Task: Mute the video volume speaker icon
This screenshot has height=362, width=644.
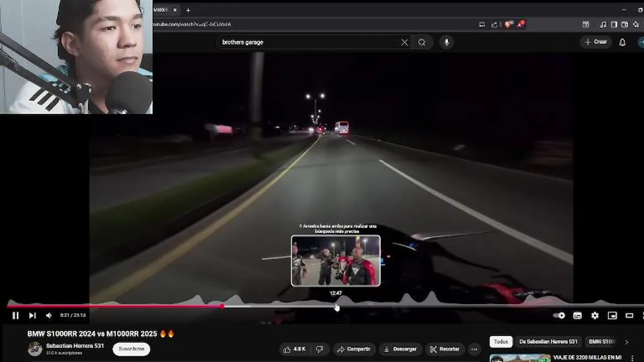Action: (x=48, y=315)
